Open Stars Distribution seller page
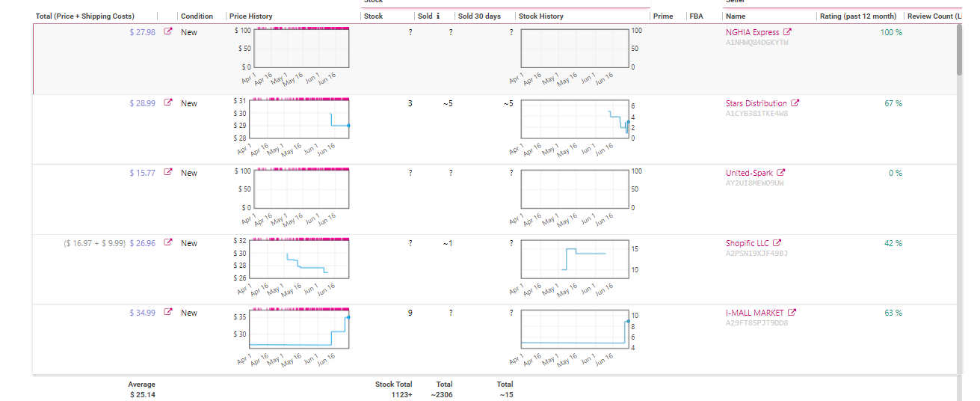The height and width of the screenshot is (401, 980). point(756,103)
